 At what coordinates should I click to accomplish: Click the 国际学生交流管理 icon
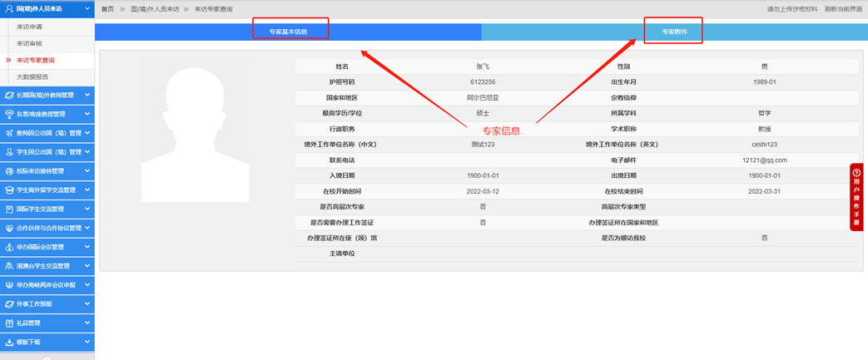point(8,209)
